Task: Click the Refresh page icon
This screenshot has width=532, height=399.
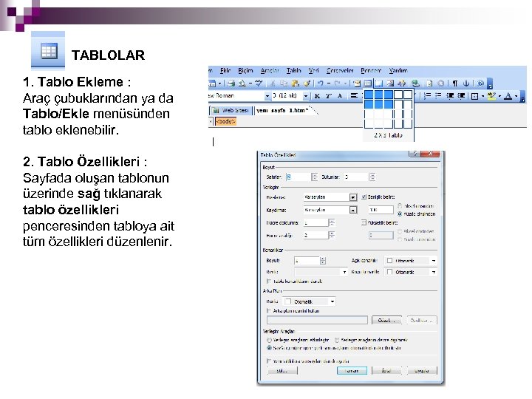Action: 429,83
